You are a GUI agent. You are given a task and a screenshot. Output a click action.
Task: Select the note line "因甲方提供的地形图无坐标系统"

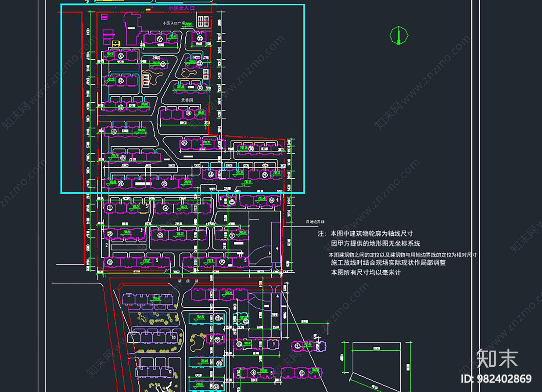pyautogui.click(x=375, y=243)
